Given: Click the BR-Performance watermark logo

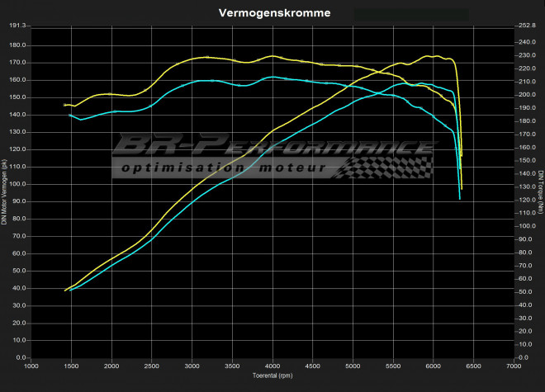Looking at the screenshot, I should pos(272,149).
